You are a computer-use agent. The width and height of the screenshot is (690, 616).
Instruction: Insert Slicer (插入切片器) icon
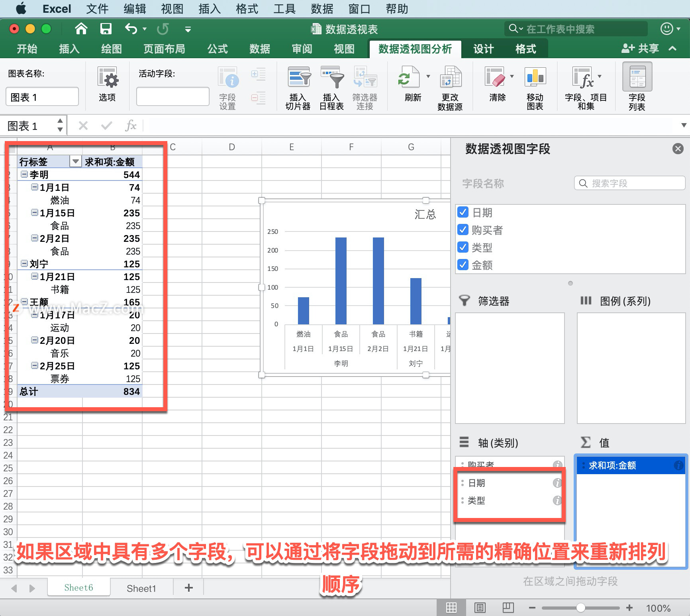pos(299,77)
